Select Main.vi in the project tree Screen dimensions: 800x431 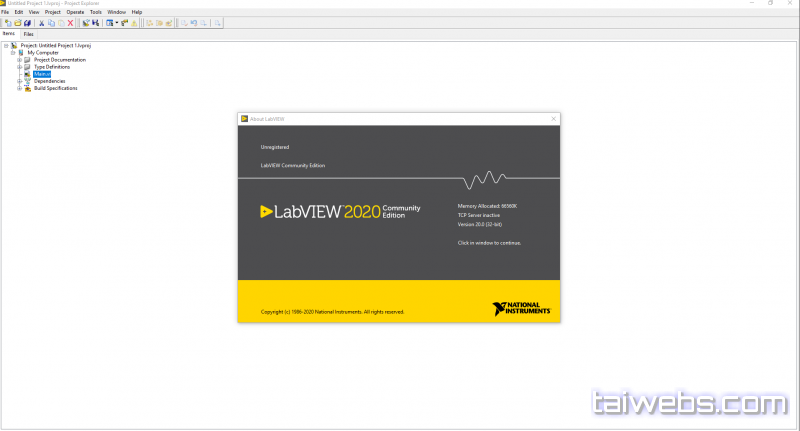[x=41, y=74]
